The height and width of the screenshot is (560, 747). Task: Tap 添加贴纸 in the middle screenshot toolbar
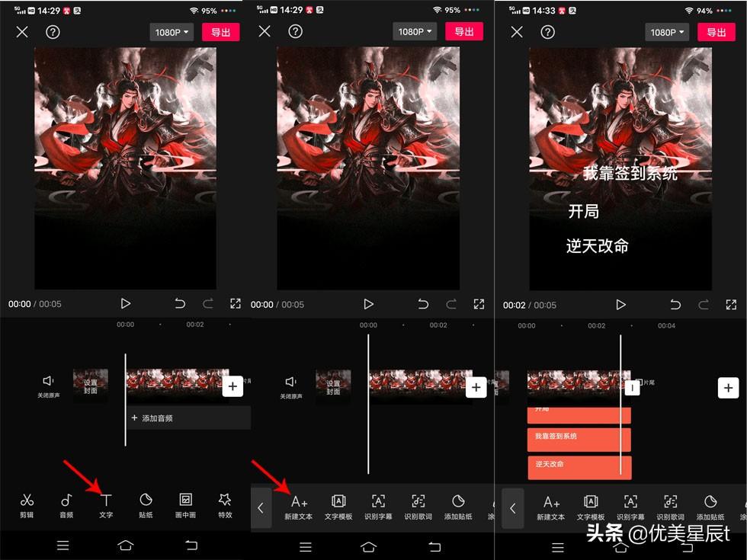coord(458,507)
